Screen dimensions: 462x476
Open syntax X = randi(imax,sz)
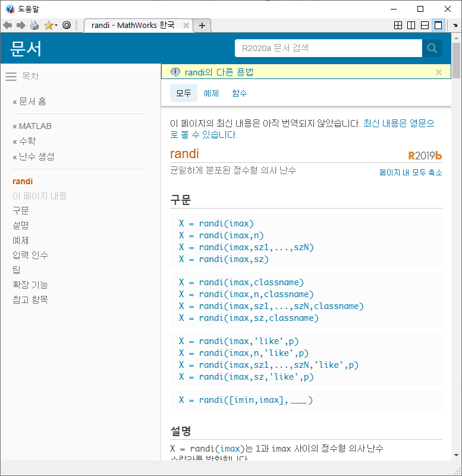point(224,259)
